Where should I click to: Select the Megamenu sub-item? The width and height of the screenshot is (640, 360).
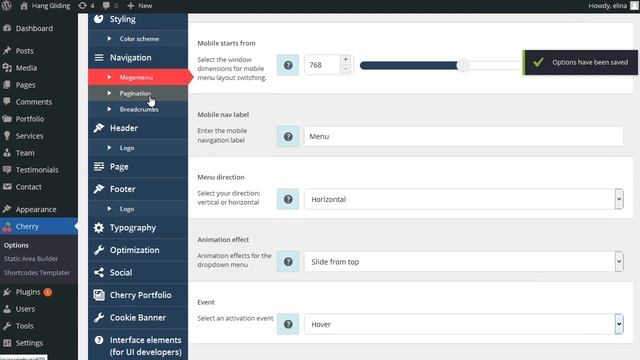(x=138, y=77)
